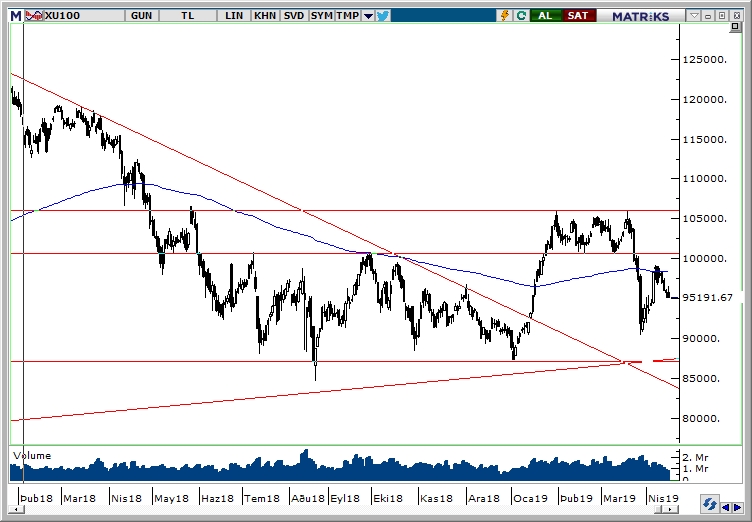
Task: Toggle the LIN scale button
Action: point(234,16)
